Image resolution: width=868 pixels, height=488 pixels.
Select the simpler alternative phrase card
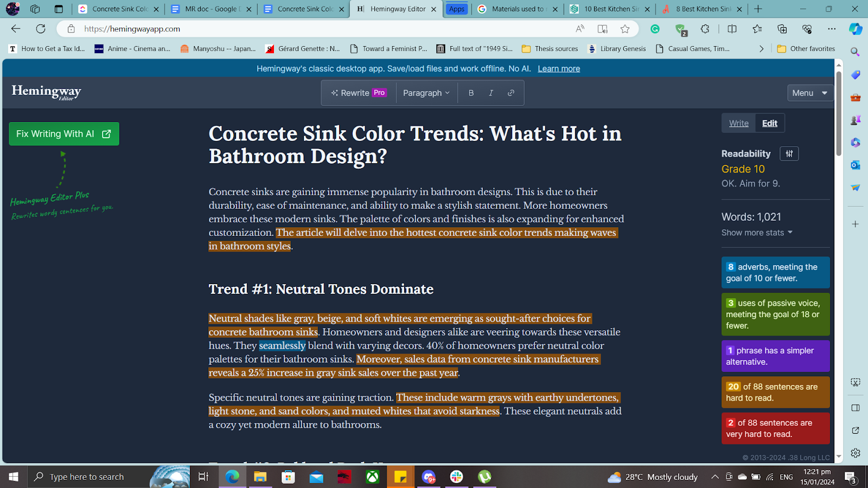tap(775, 356)
